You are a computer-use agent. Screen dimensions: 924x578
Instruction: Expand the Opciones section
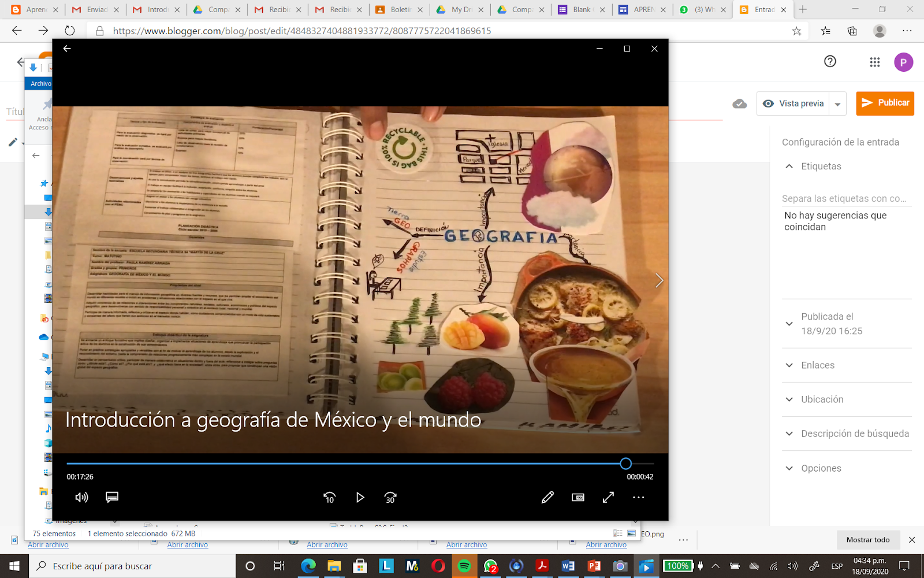(789, 468)
